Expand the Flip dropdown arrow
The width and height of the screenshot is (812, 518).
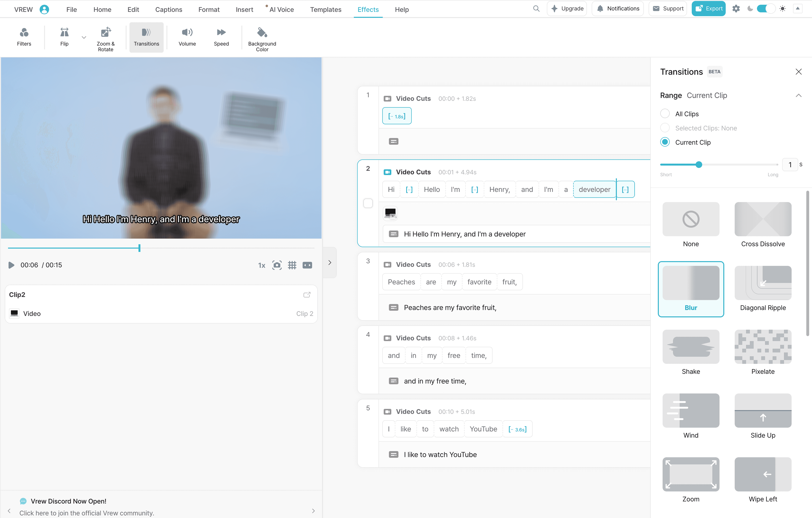point(84,37)
